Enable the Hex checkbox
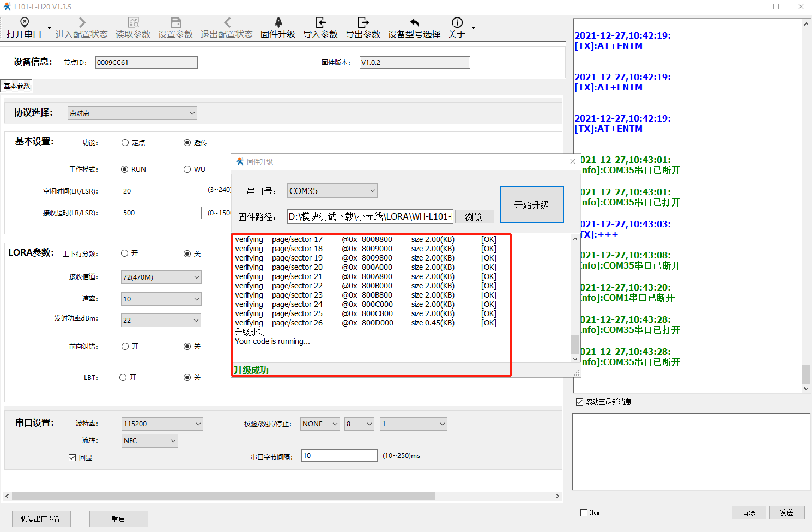 coord(584,512)
